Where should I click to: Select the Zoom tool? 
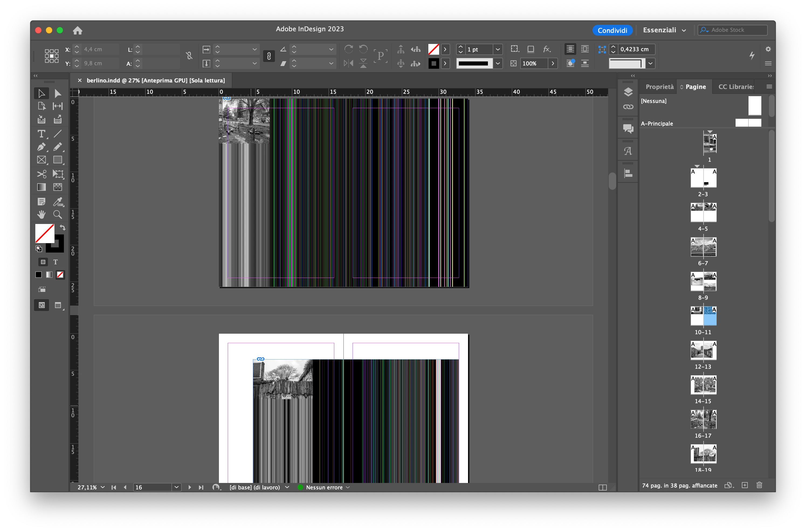(58, 215)
